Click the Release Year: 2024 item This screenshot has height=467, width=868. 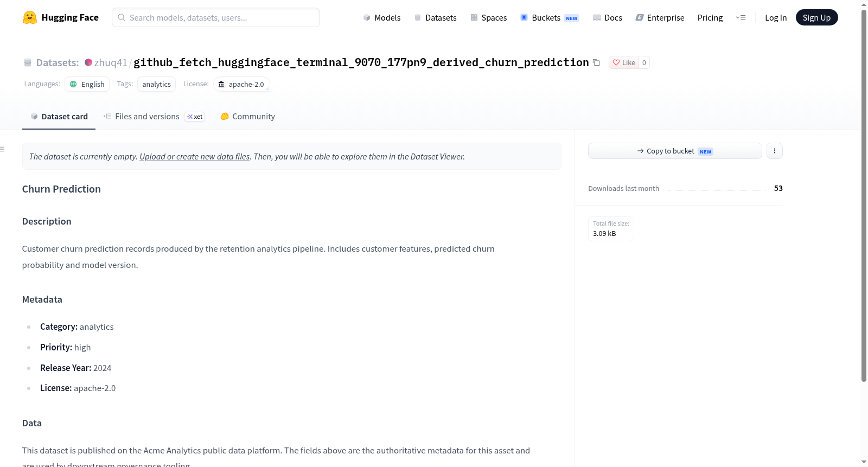pos(76,368)
